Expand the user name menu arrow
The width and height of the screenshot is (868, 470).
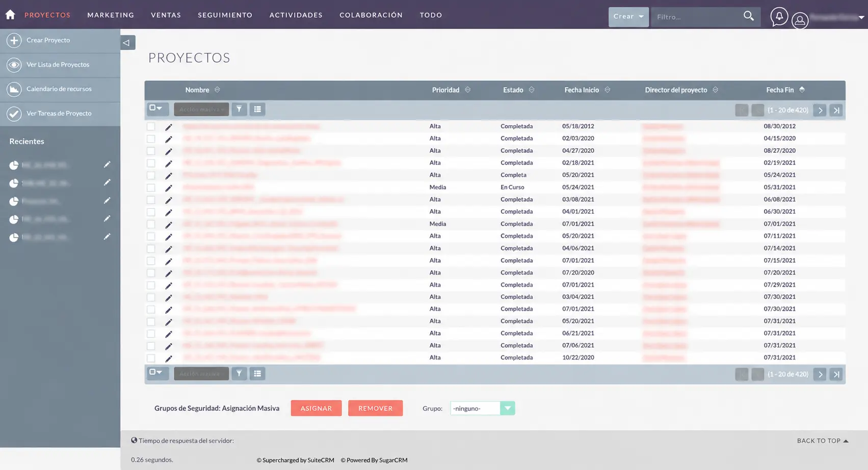(x=861, y=17)
